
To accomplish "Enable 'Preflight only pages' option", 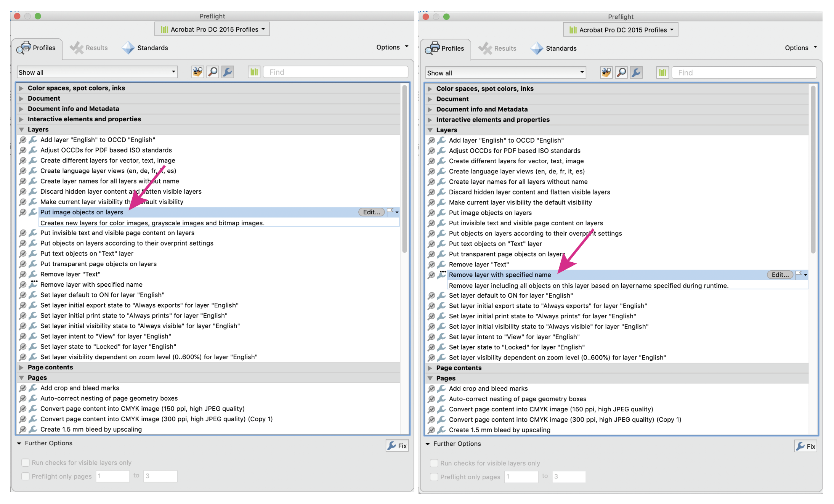I will [x=26, y=476].
